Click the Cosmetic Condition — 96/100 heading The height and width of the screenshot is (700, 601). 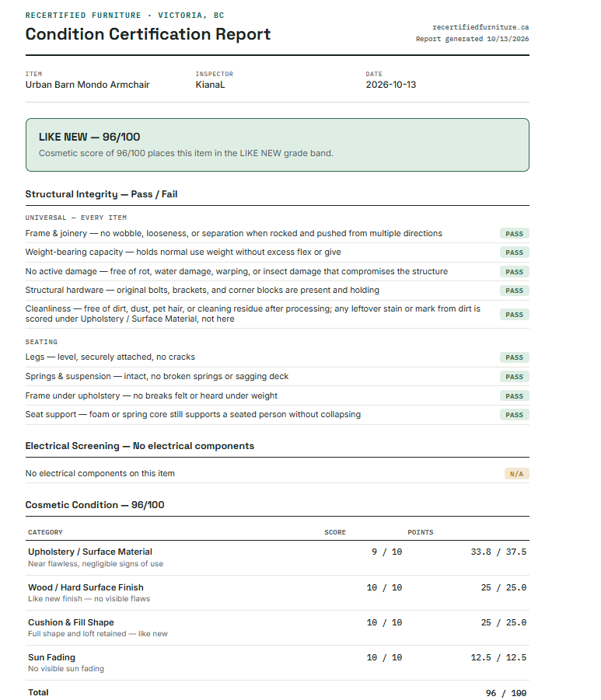coord(95,504)
